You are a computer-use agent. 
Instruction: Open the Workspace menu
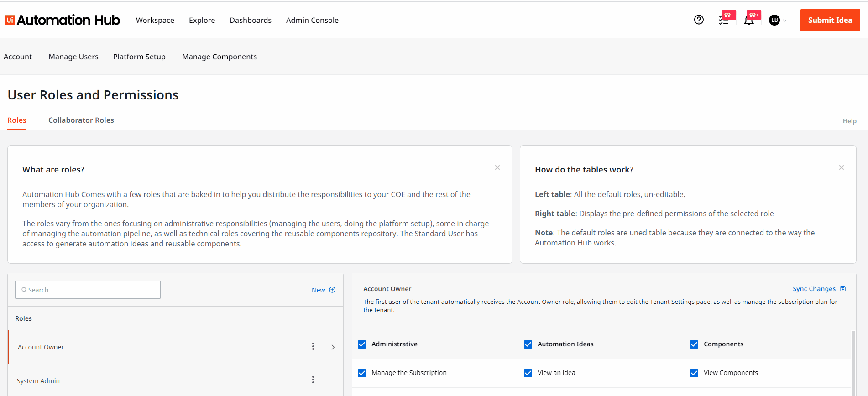155,20
